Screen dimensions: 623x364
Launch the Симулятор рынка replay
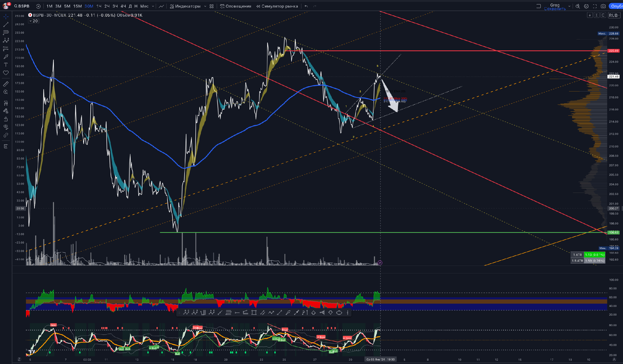pos(276,6)
